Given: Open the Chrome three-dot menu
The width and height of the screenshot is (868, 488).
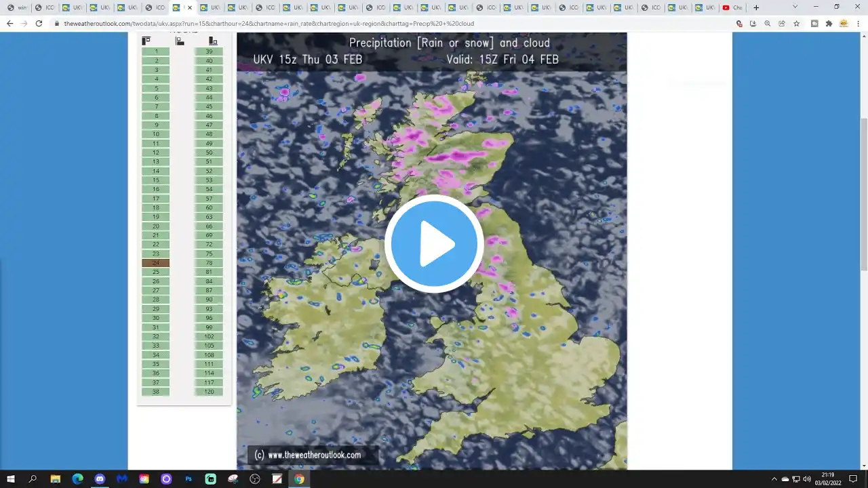Looking at the screenshot, I should [858, 23].
